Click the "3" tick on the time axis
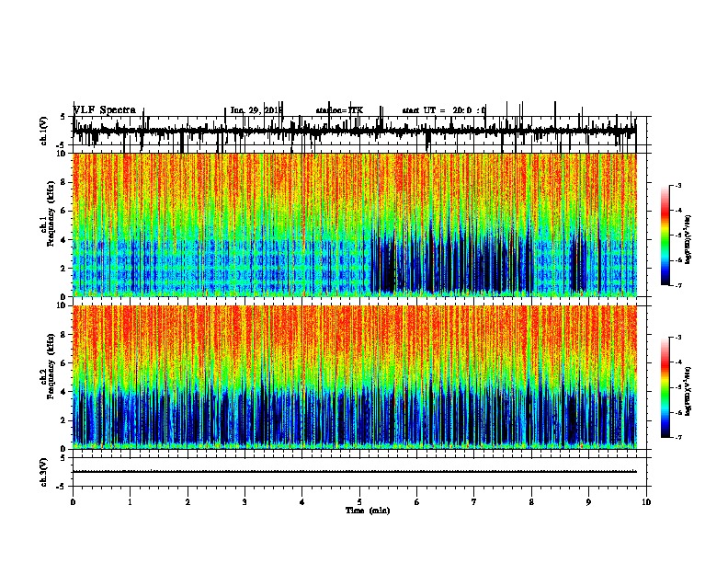The width and height of the screenshot is (728, 563). (x=245, y=502)
